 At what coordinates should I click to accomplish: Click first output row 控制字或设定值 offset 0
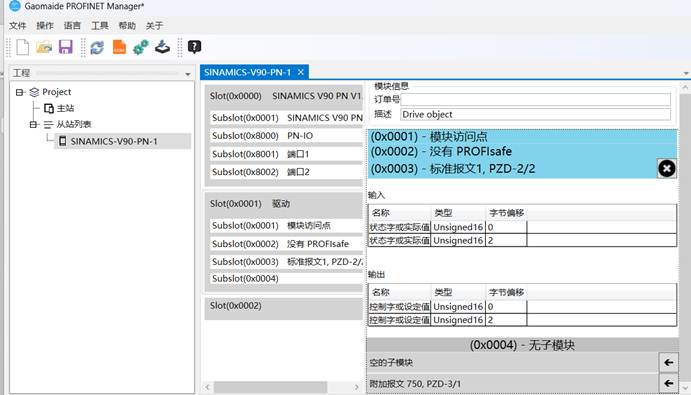point(522,307)
